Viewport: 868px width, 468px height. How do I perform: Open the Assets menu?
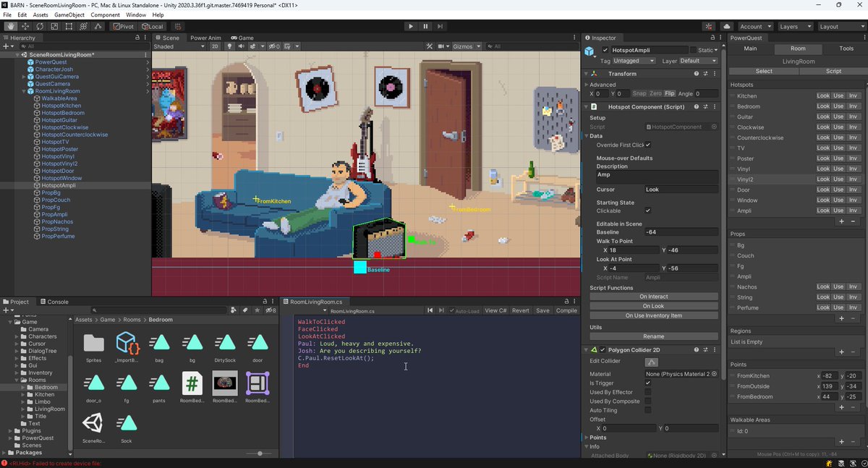(41, 14)
